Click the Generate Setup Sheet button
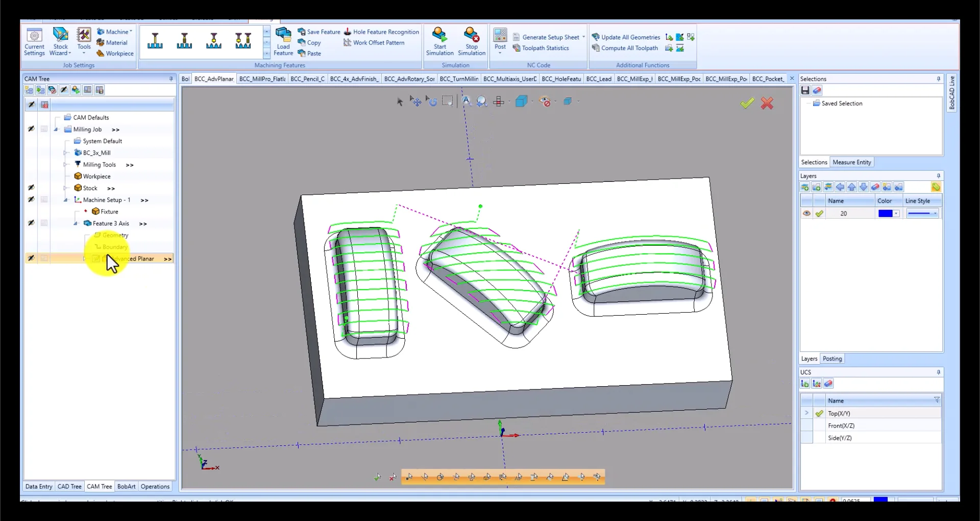 (x=546, y=37)
